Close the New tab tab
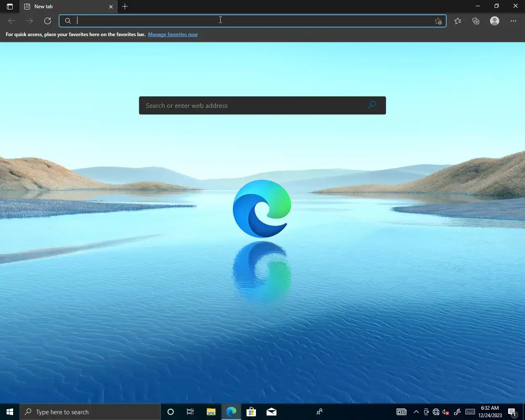 tap(111, 7)
